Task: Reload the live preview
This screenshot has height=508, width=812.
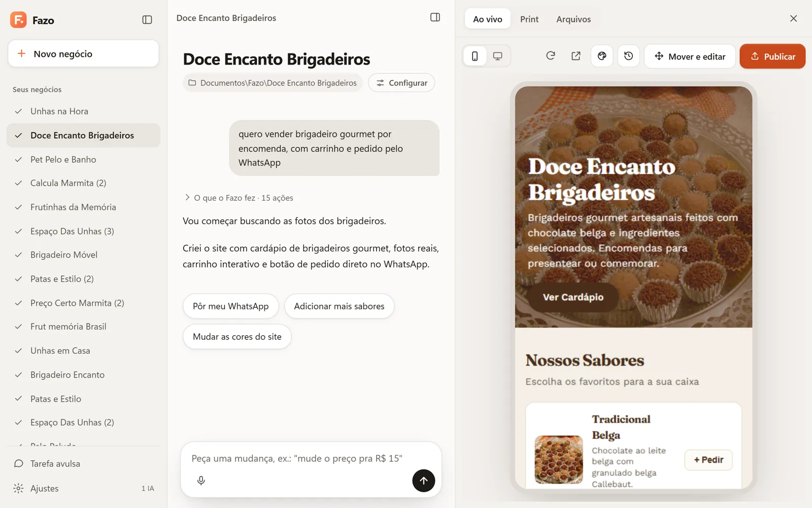Action: 551,56
